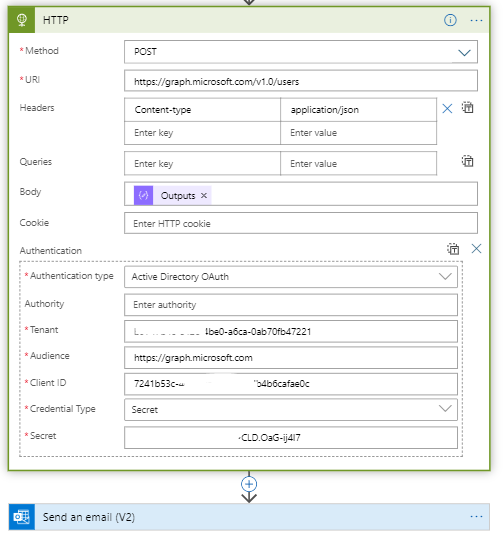Click the empty Headers Enter value field

pyautogui.click(x=358, y=133)
